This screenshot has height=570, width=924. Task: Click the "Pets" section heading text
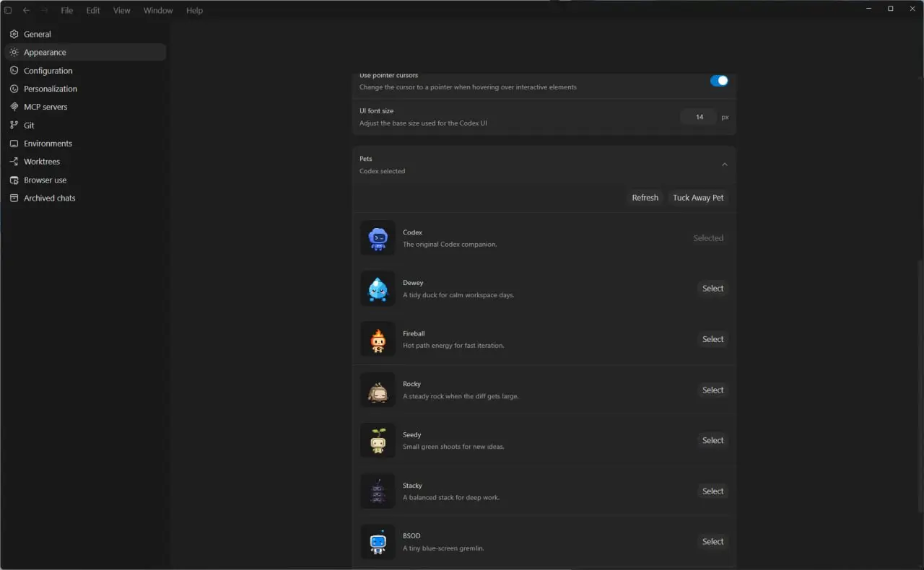(366, 159)
